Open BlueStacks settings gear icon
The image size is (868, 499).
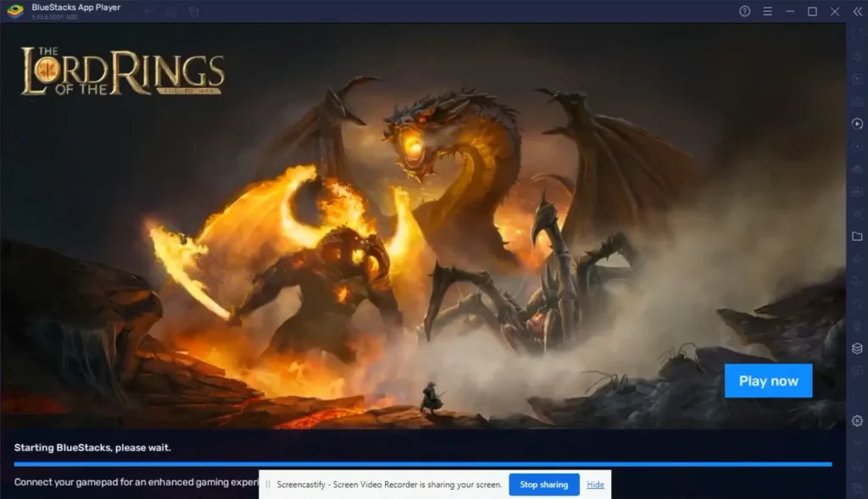point(857,421)
